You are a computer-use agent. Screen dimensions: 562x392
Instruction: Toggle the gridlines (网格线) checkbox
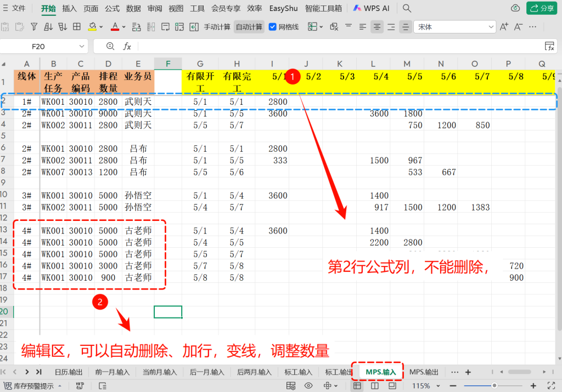click(273, 27)
